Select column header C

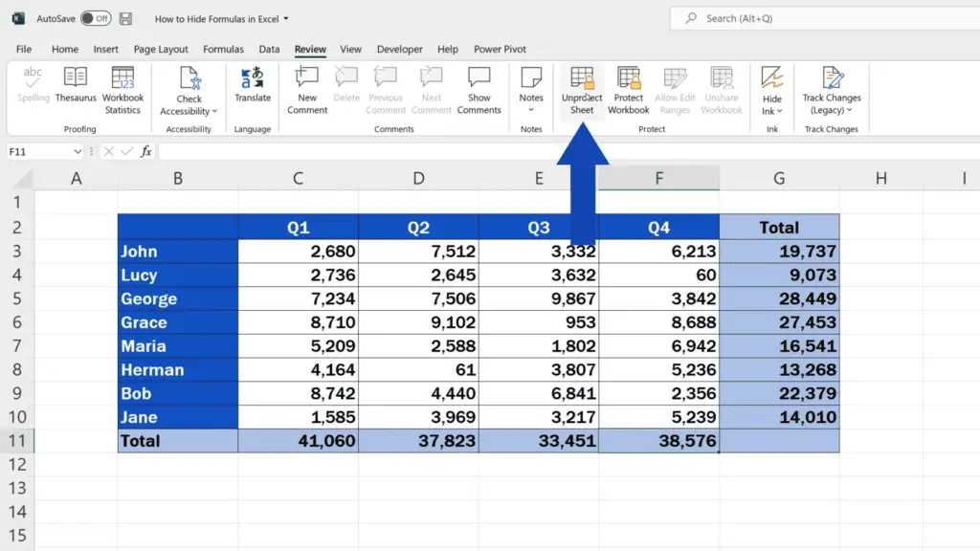pyautogui.click(x=299, y=179)
